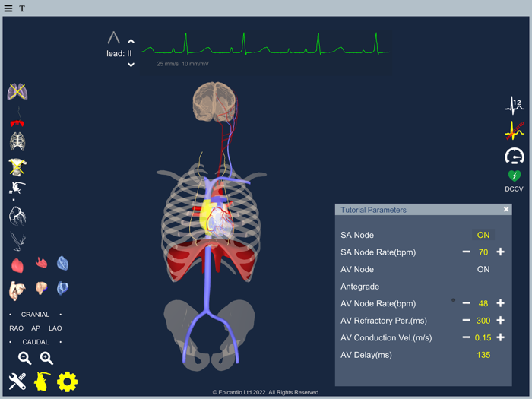
Task: Decrease SA Node Rate
Action: (x=466, y=252)
